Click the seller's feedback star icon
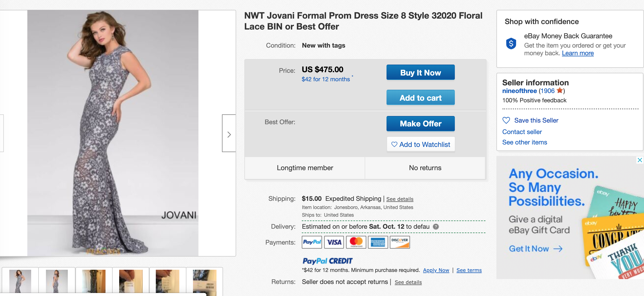Screen dimensions: 644x296 (560, 91)
